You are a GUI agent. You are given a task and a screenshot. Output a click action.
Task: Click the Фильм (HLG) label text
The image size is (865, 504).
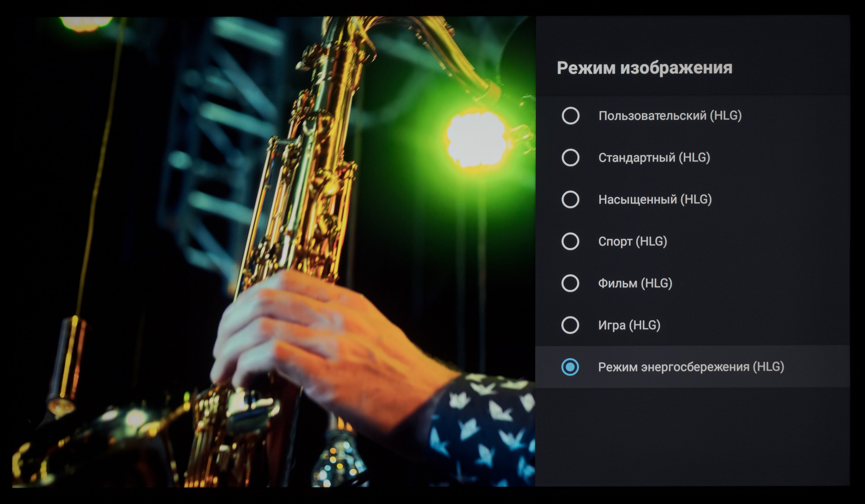(635, 283)
